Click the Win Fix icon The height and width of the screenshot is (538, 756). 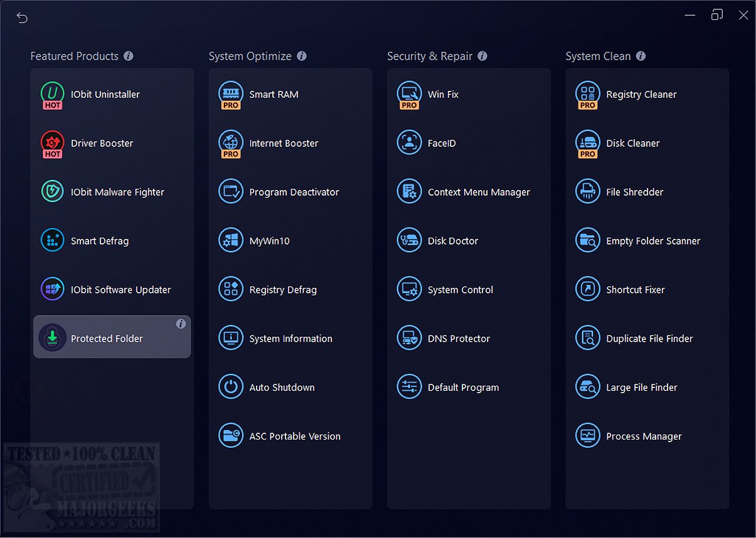(x=410, y=94)
